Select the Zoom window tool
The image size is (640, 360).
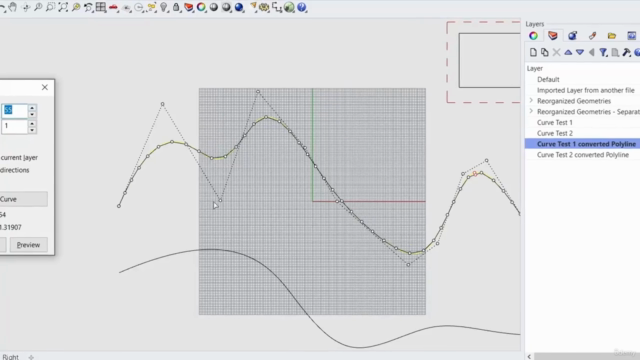tap(51, 7)
